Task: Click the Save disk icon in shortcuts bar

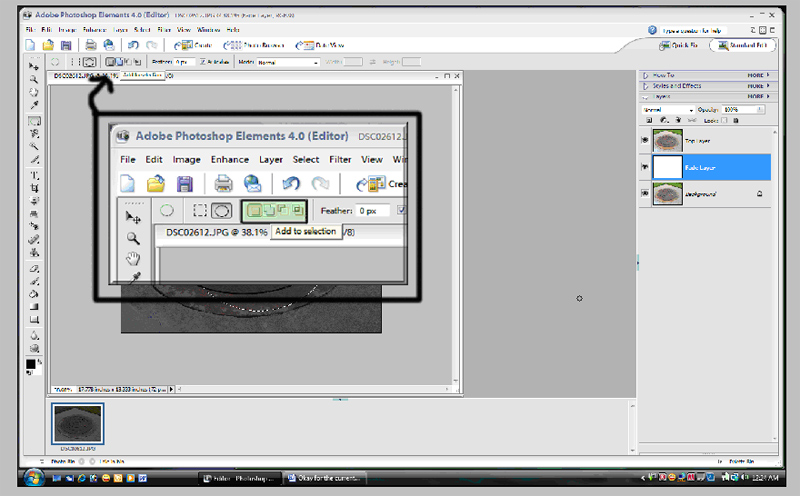Action: tap(66, 45)
